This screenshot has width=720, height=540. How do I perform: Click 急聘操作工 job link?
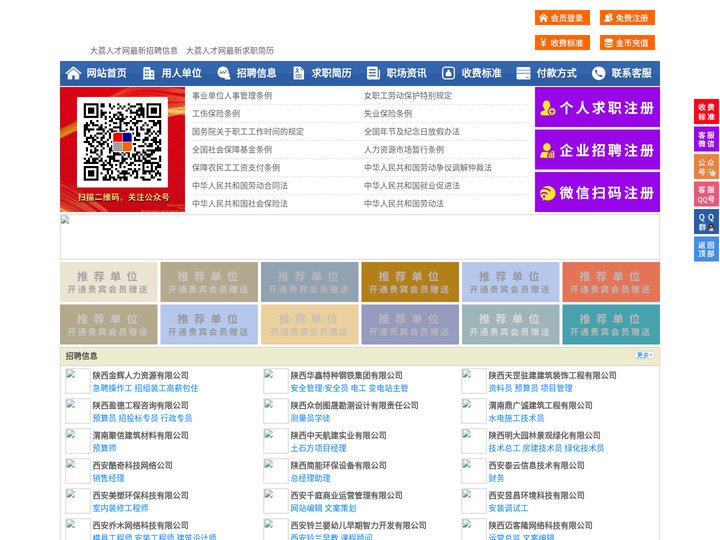click(x=112, y=388)
